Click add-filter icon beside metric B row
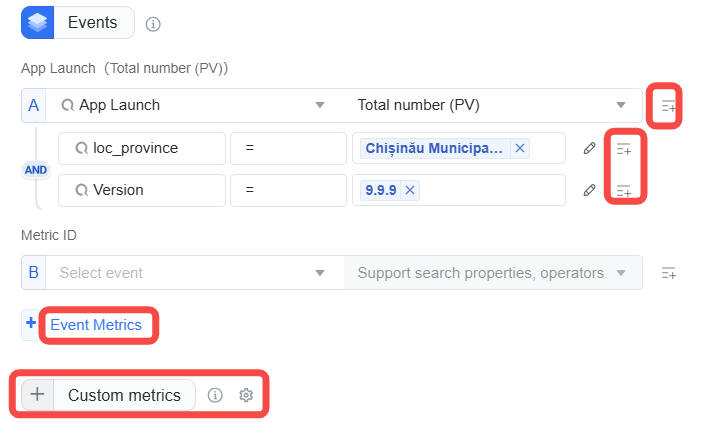The width and height of the screenshot is (713, 422). [x=668, y=273]
